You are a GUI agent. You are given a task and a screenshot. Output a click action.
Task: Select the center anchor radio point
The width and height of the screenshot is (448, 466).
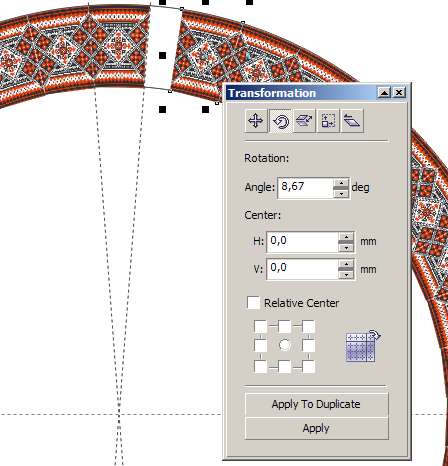point(284,345)
